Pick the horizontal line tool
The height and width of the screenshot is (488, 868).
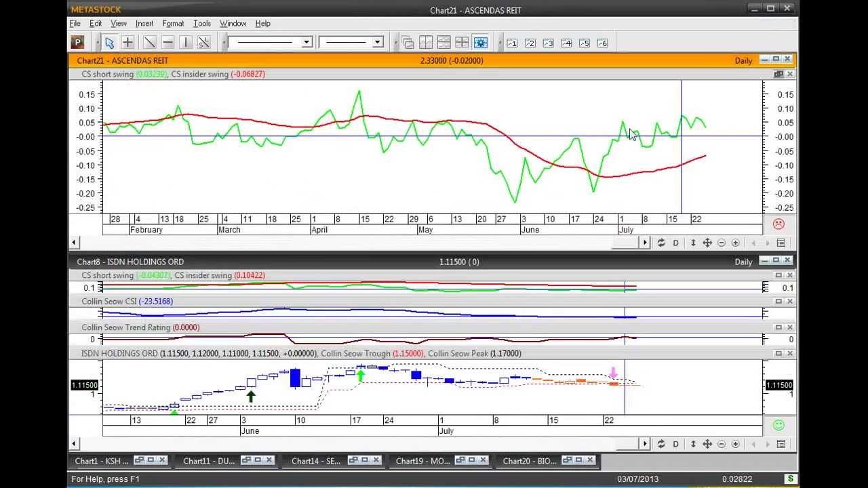(168, 43)
